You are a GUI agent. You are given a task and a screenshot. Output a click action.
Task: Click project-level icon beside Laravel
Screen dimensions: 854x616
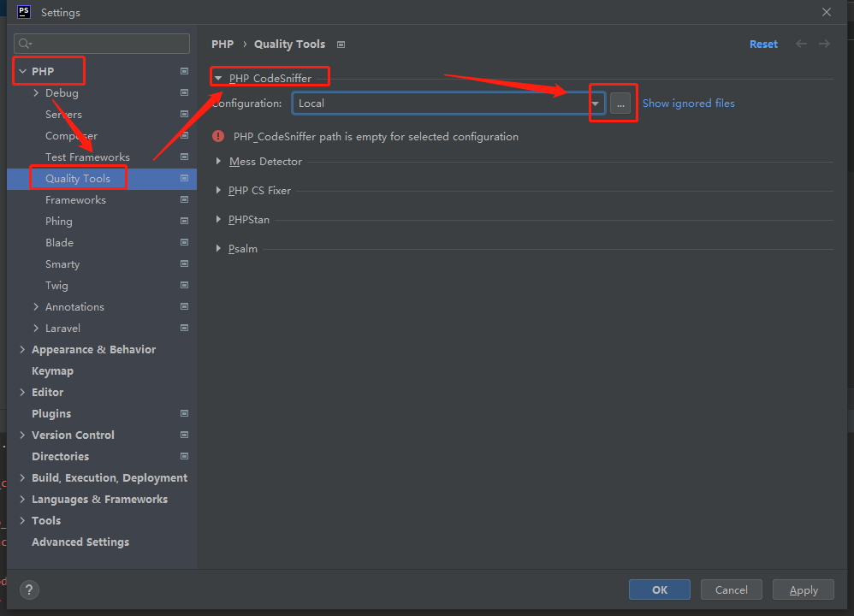[x=184, y=328]
